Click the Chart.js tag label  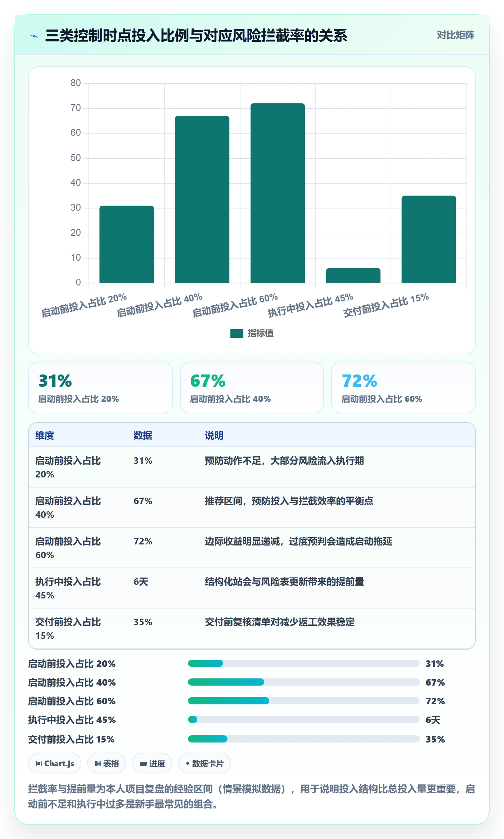[59, 763]
